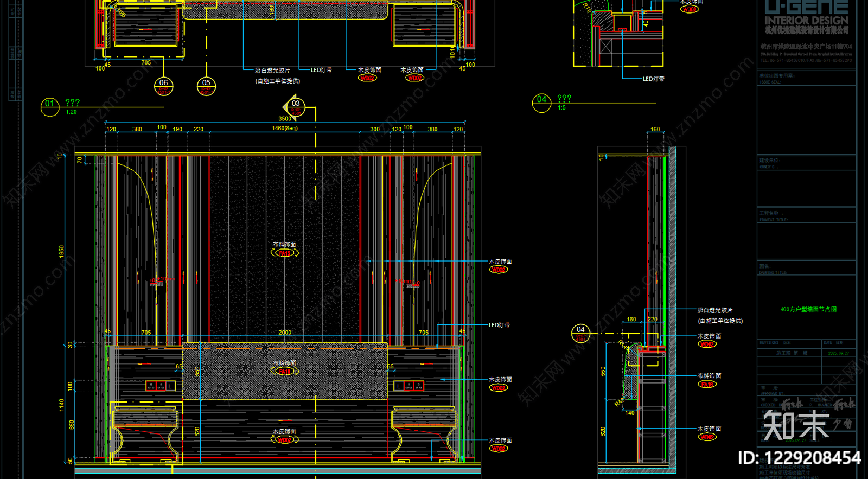Click the detail callout bubble numbered 05
The height and width of the screenshot is (479, 868).
tap(206, 86)
